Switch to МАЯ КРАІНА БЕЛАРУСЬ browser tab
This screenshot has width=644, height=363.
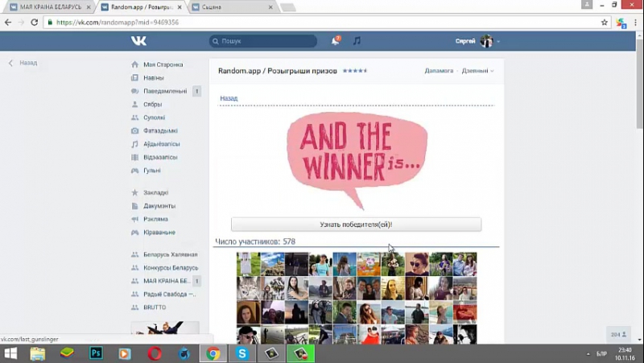pos(51,7)
